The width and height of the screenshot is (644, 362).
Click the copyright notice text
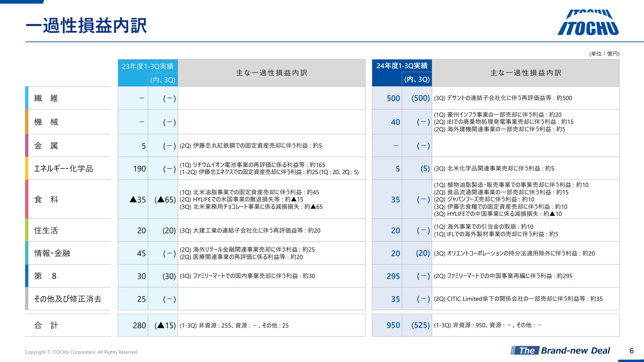[81, 352]
